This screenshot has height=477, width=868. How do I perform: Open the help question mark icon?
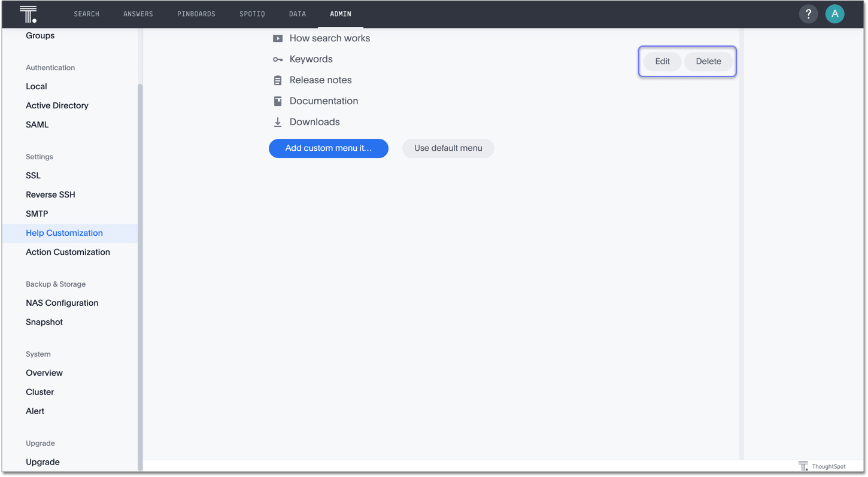[808, 14]
